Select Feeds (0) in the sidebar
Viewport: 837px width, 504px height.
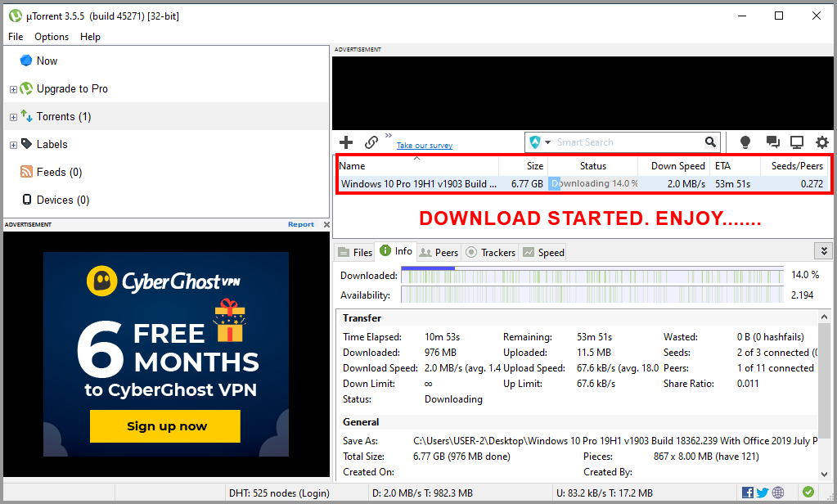tap(59, 172)
